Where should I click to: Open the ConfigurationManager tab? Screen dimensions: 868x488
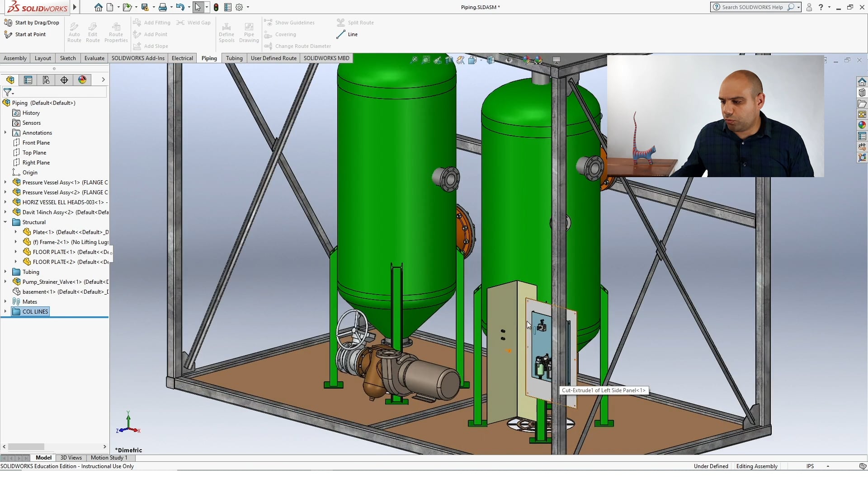pyautogui.click(x=46, y=80)
